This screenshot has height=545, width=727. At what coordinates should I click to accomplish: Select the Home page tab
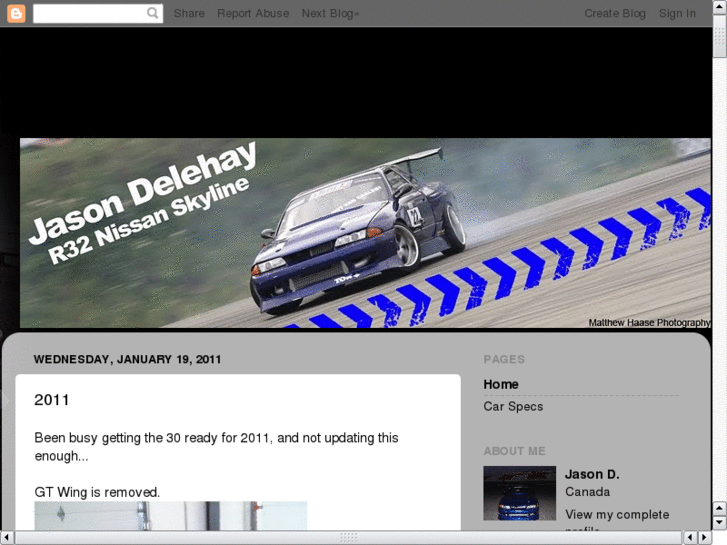tap(501, 384)
